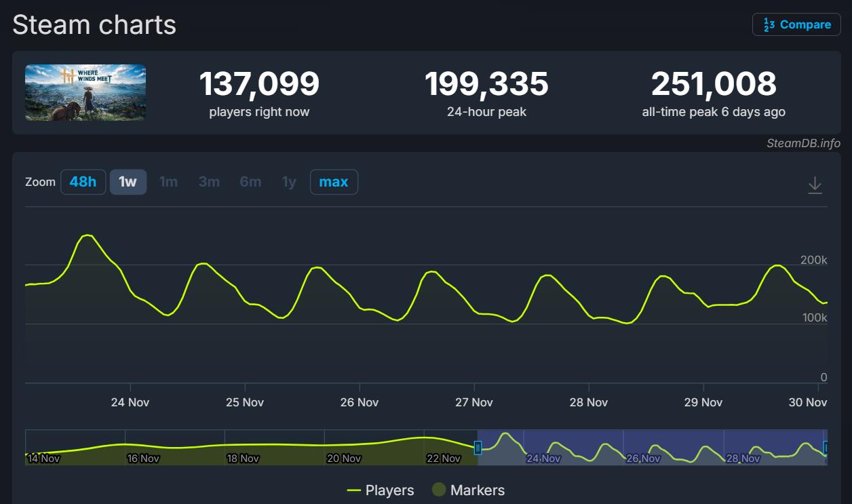Click the left navigator range handle
This screenshot has width=852, height=504.
478,448
